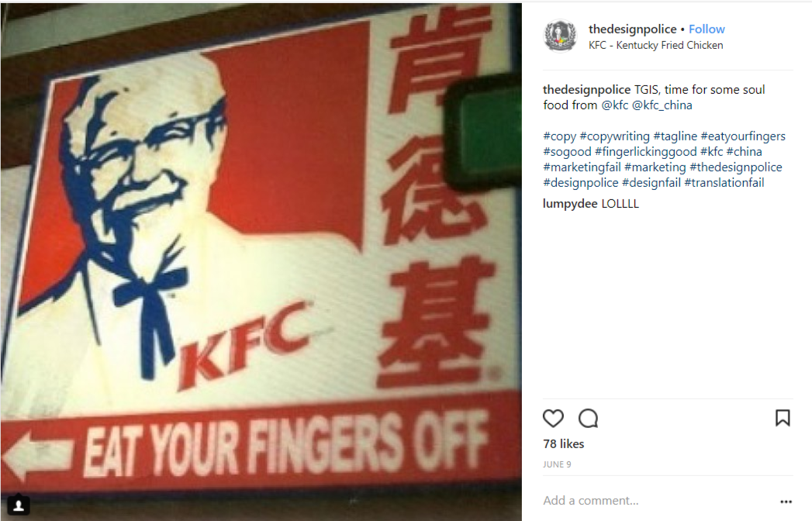Open thedesignpolice profile avatar
This screenshot has width=812, height=521.
560,36
